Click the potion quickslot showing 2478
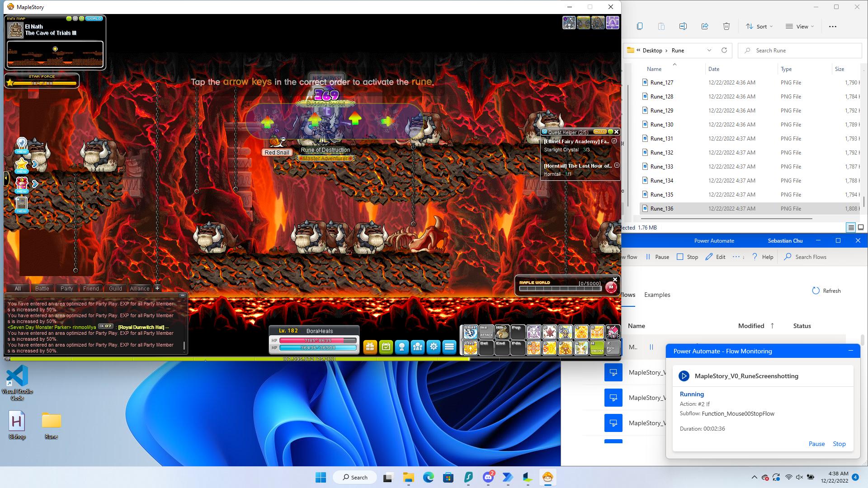This screenshot has height=488, width=868. pos(613,332)
